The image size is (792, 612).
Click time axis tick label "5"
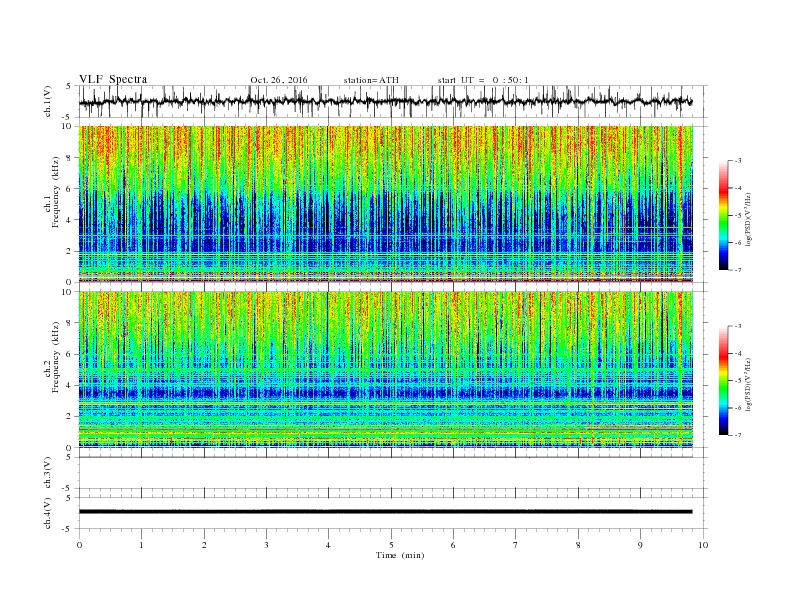click(391, 545)
